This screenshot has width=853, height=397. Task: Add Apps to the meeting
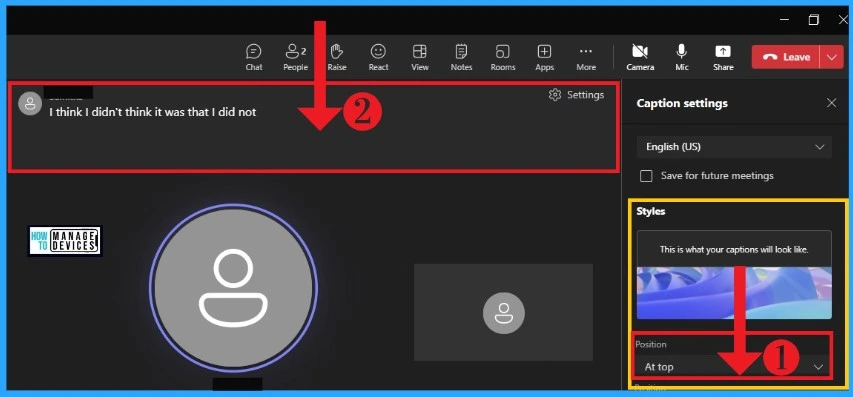click(x=544, y=58)
